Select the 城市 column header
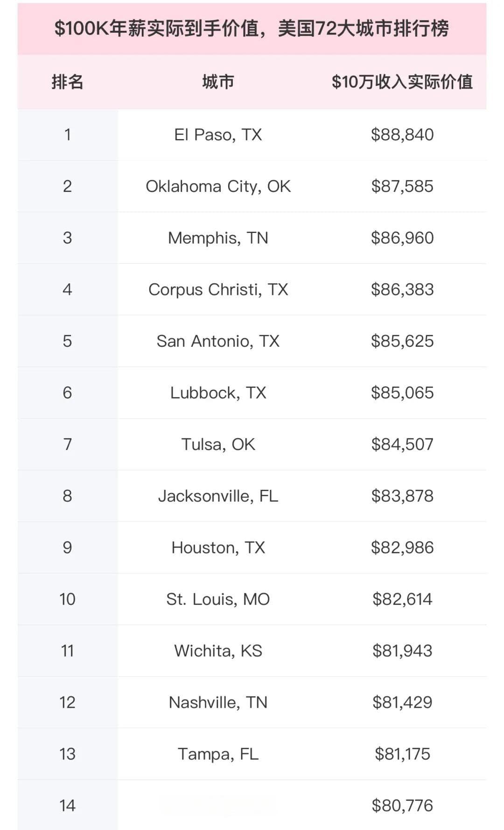Viewport: 504px width, 830px height. [218, 82]
